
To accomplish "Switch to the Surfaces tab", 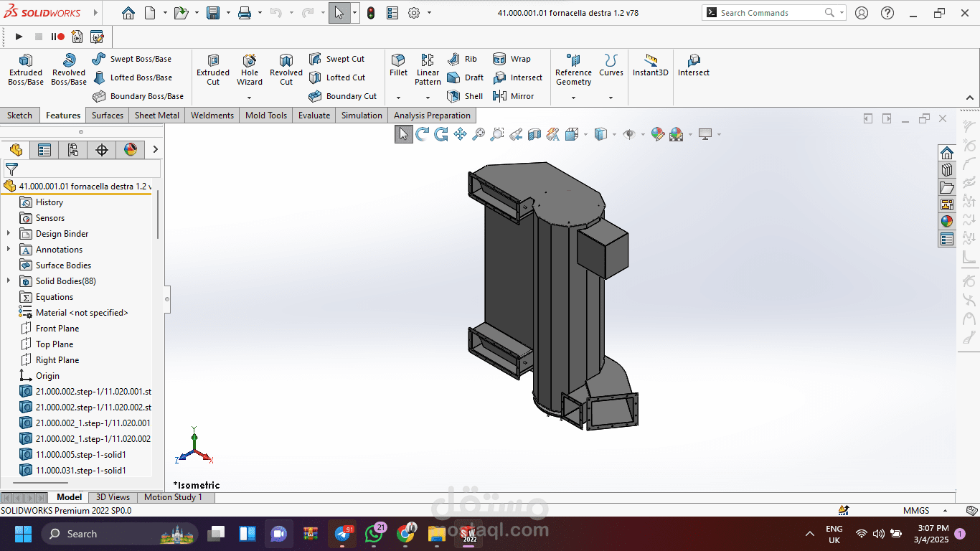I will coord(108,116).
